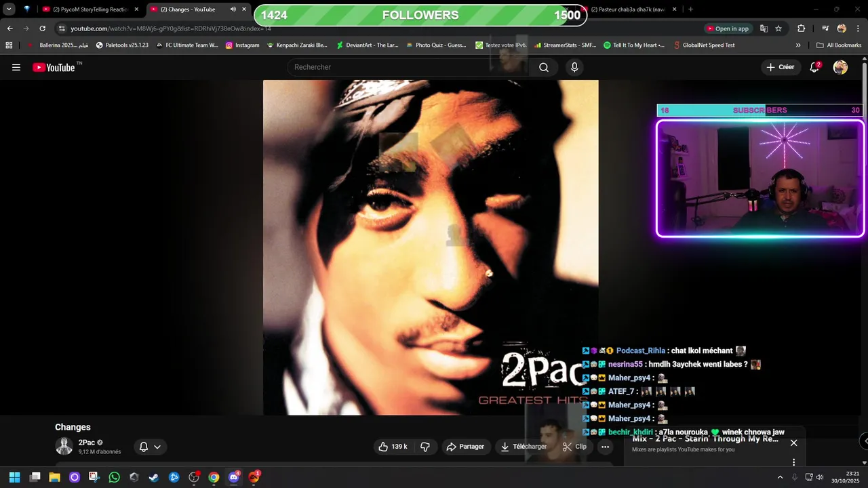
Task: Translate this page icon
Action: pos(764,28)
